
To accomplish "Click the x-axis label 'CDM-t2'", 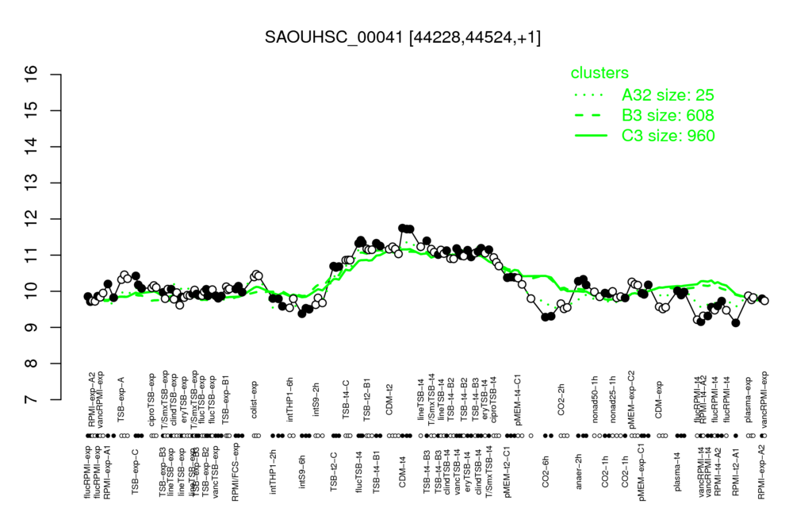I will coord(389,401).
